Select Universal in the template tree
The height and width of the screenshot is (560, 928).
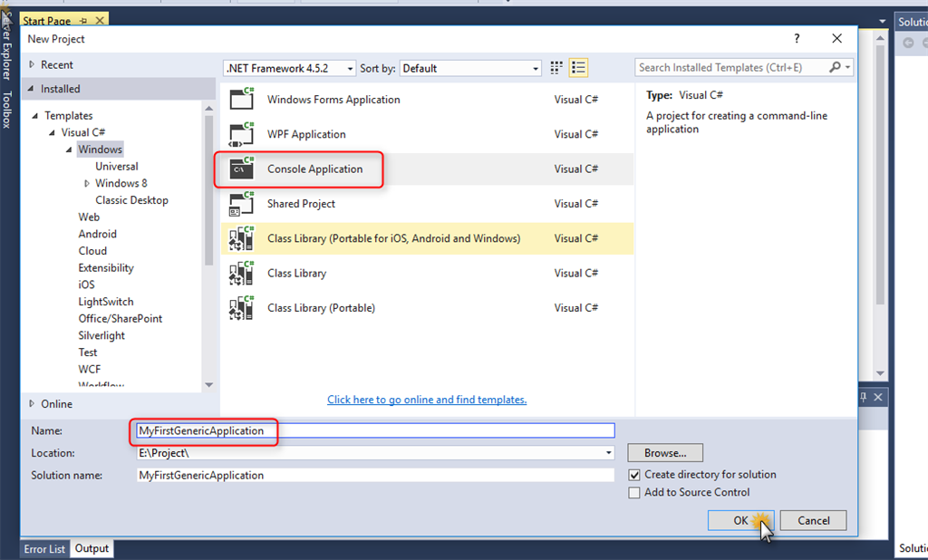[x=117, y=167]
